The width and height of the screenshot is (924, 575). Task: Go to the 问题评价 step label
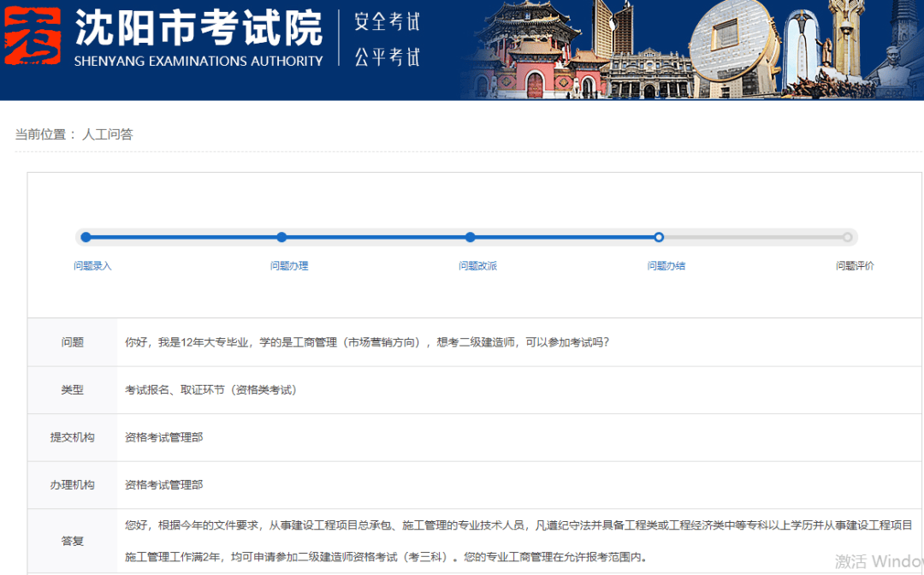(x=855, y=266)
